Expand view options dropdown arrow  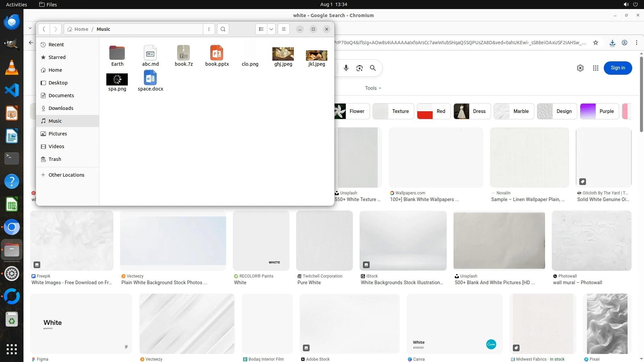point(271,29)
